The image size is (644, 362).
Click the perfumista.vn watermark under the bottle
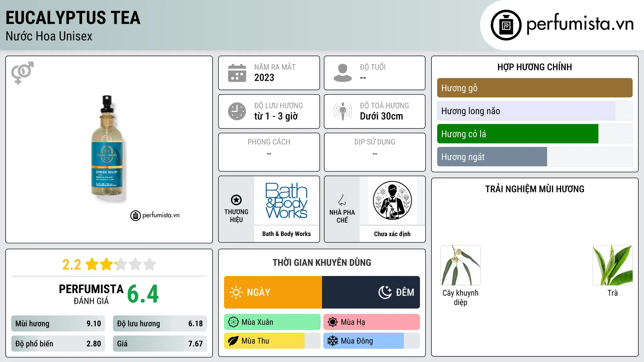pyautogui.click(x=155, y=216)
